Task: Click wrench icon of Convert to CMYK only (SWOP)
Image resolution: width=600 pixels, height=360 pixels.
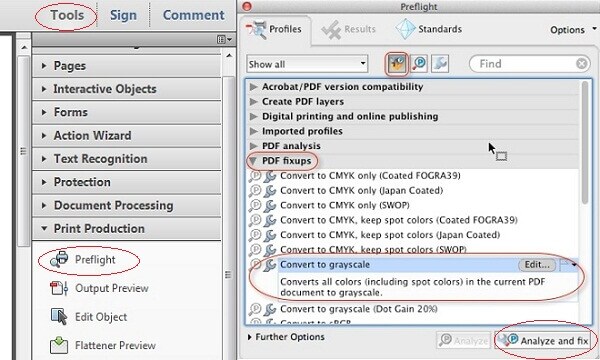Action: click(x=270, y=205)
